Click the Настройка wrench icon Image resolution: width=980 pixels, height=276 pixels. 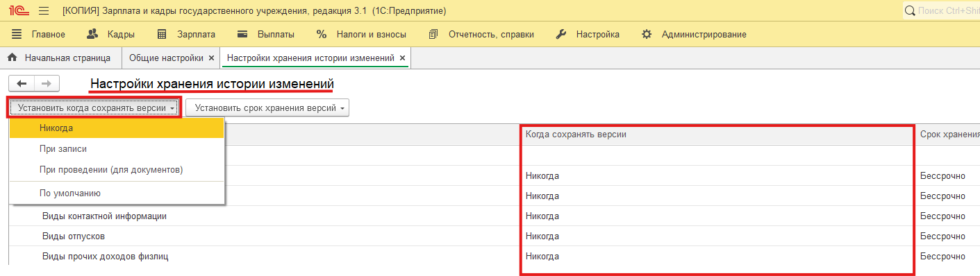[561, 34]
